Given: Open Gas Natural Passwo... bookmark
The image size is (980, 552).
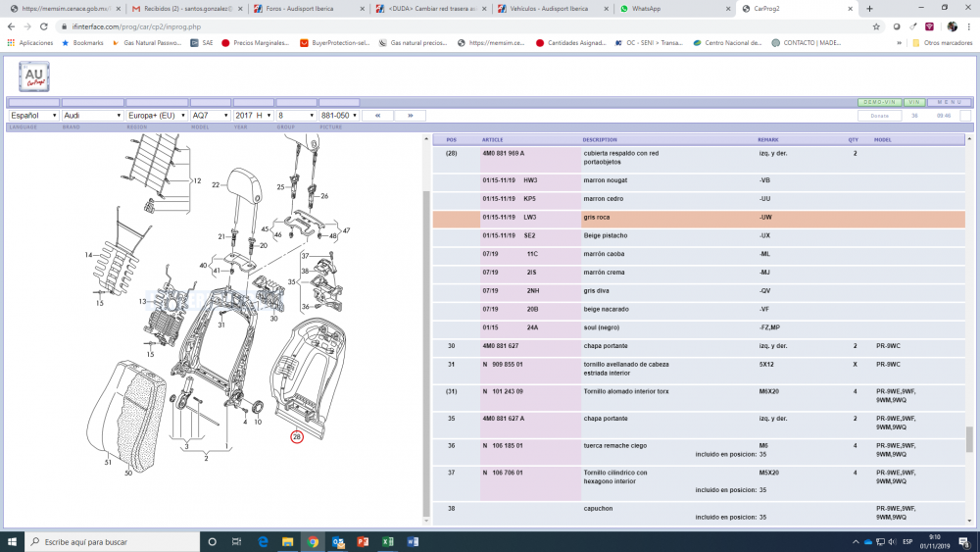Looking at the screenshot, I should point(147,43).
